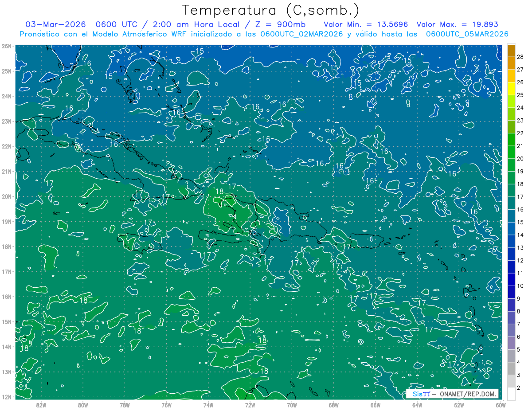Click color scale label "22"
The image size is (532, 411).
(520, 133)
